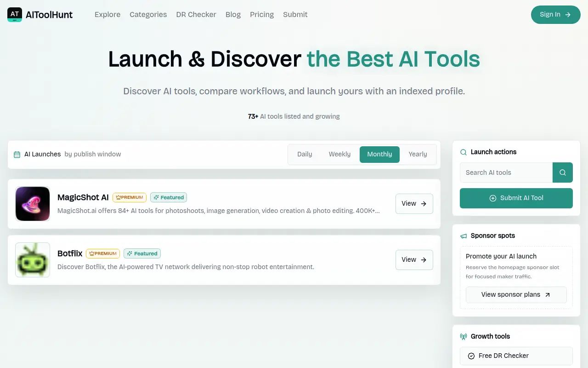Click Botflix's Featured sparkle badge
Screen dimensions: 588x368
[x=142, y=253]
